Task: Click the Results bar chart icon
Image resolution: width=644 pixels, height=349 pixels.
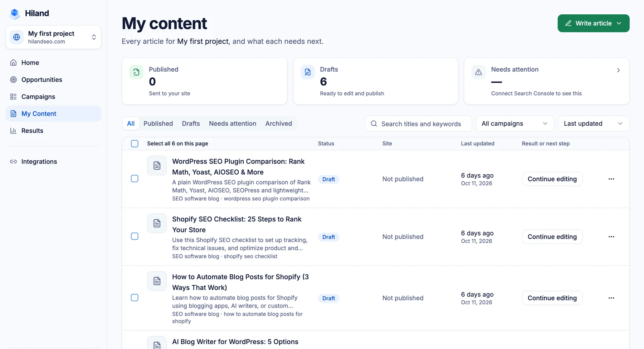Action: click(x=13, y=131)
